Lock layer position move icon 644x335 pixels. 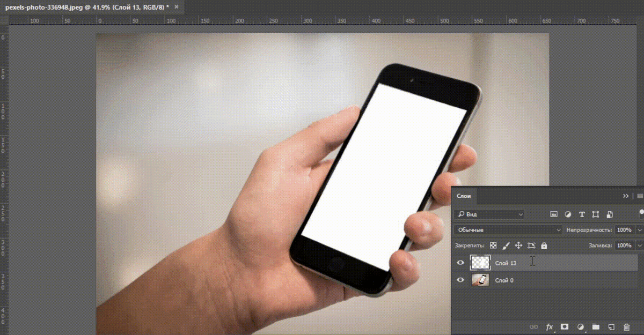(518, 245)
